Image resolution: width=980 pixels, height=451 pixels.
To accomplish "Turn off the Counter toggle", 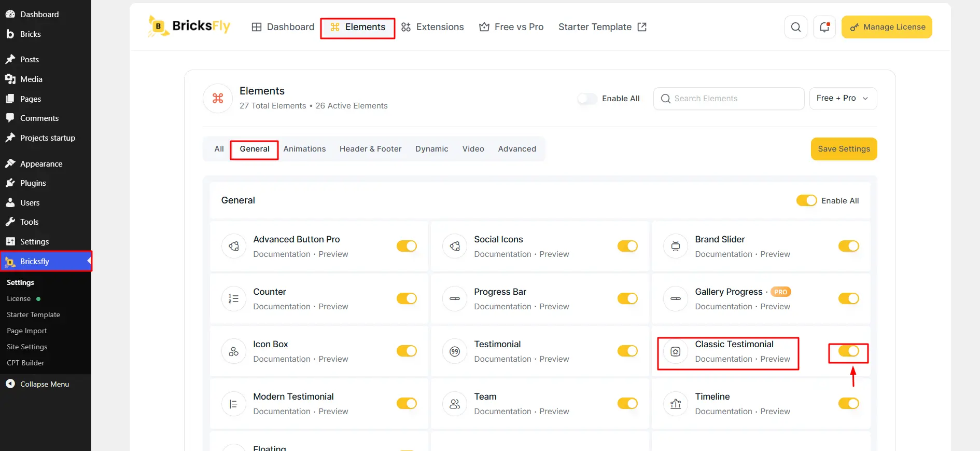I will [x=407, y=298].
